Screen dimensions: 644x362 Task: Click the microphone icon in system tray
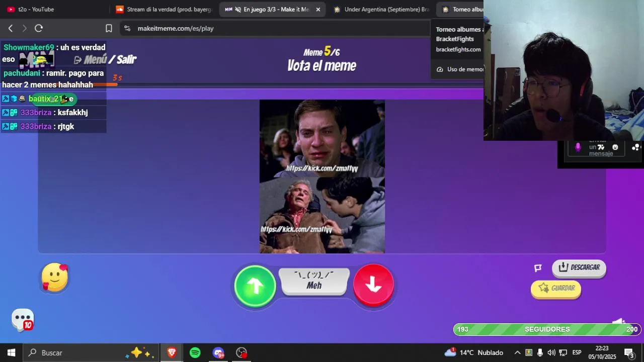click(x=540, y=352)
